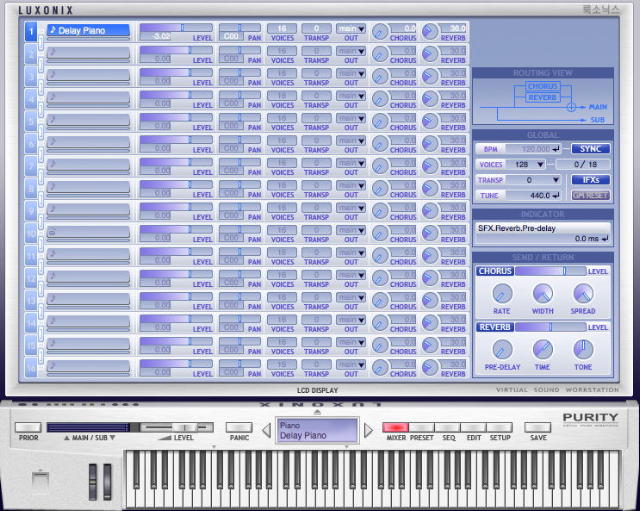Toggle the CHORUS send effect on/off
This screenshot has height=511, width=640.
tap(495, 271)
